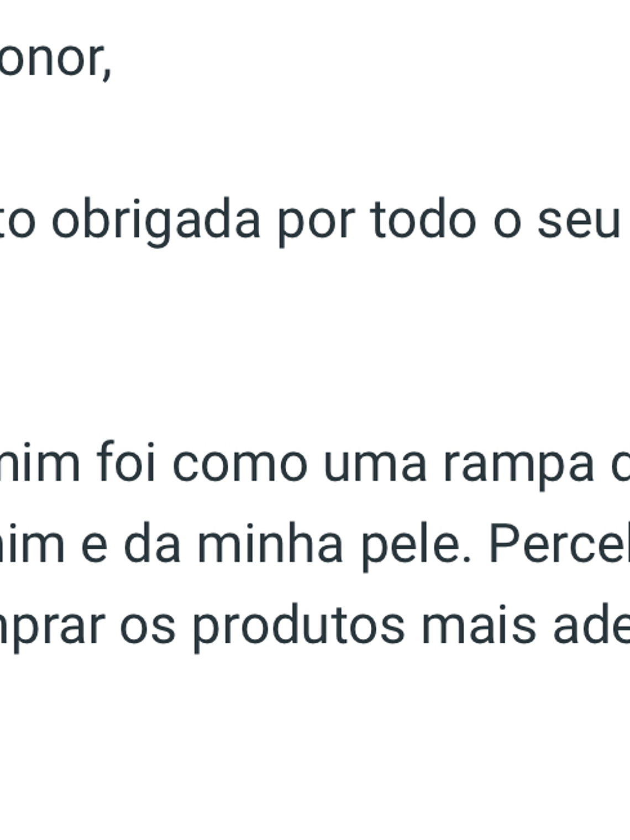Click the greeting text ending in "onor,"
This screenshot has width=630, height=840.
point(54,60)
